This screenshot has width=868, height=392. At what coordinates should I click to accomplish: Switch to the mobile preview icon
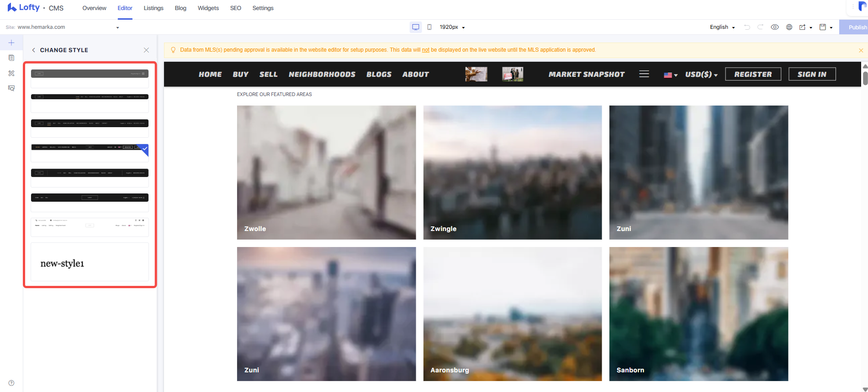429,27
